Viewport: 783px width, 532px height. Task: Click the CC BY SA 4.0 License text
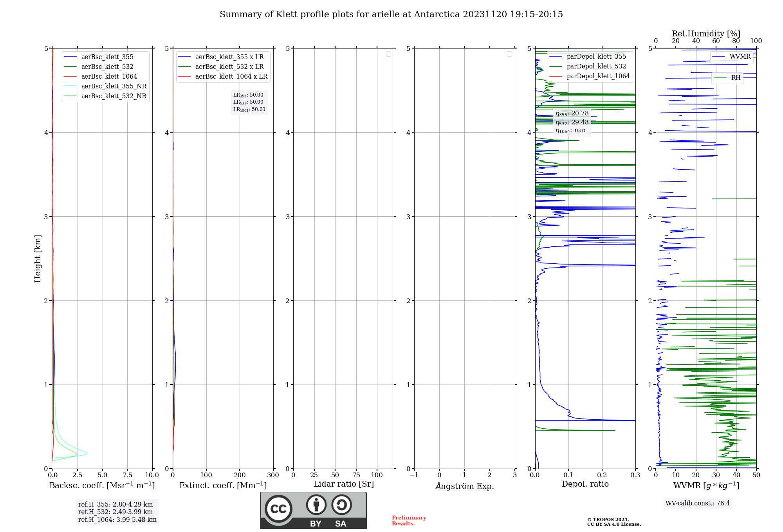614,524
